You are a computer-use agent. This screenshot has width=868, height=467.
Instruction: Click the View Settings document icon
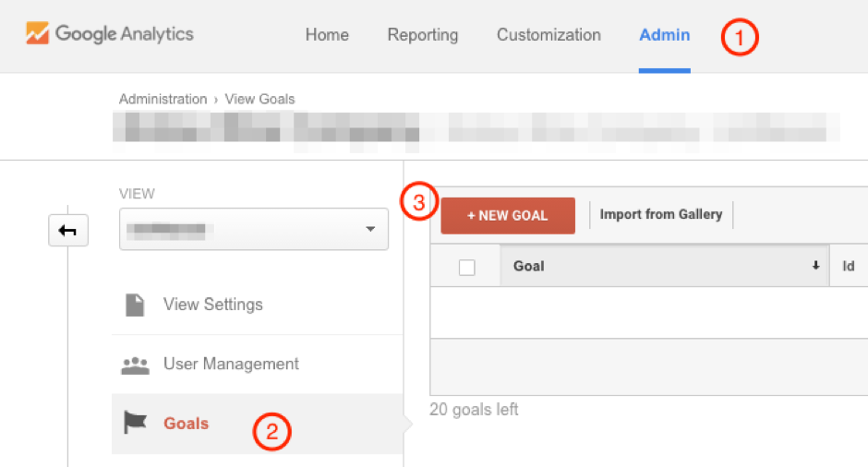135,305
